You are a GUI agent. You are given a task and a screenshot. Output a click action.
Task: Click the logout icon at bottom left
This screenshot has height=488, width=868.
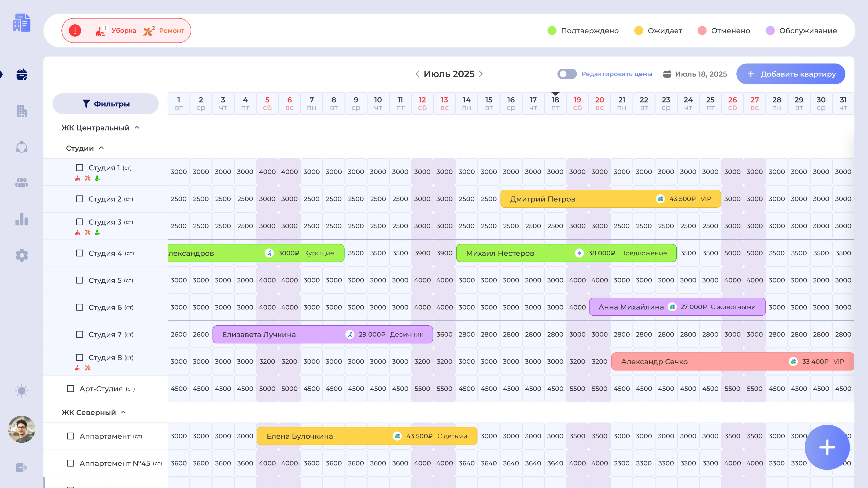(x=22, y=468)
